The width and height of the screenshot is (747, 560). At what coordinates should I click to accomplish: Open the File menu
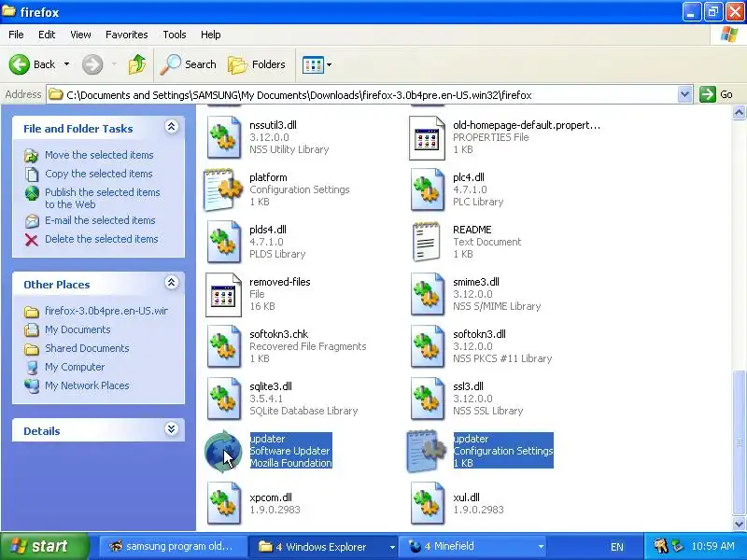(16, 35)
